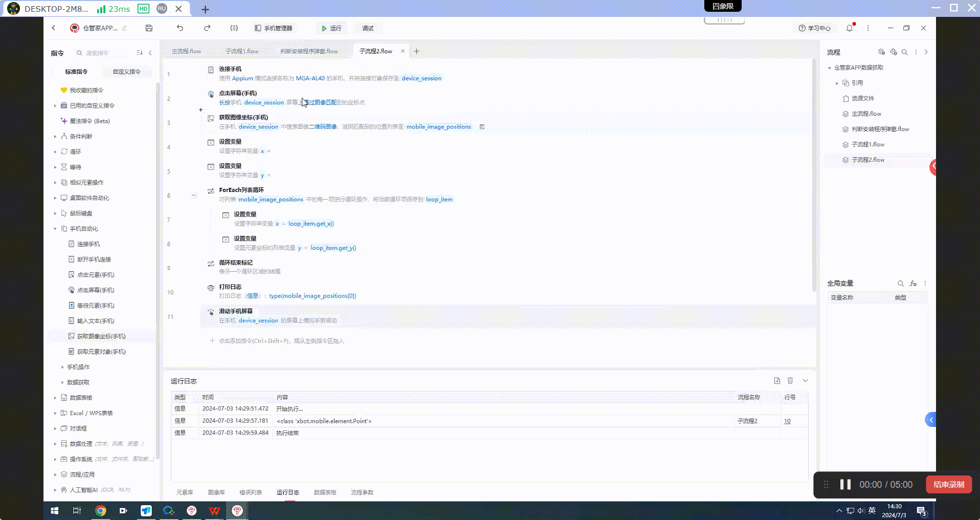Expand the 条件判断 command category
The image size is (980, 520).
pos(55,137)
